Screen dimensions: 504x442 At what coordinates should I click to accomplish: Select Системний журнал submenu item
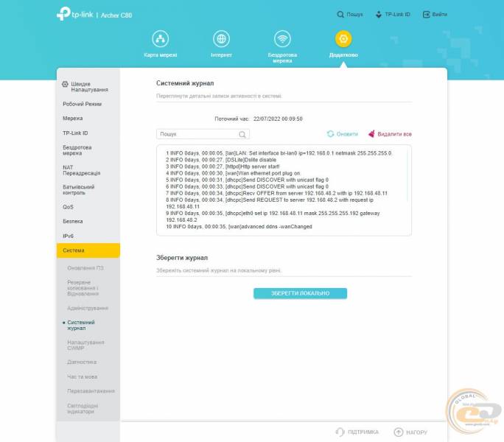click(80, 326)
